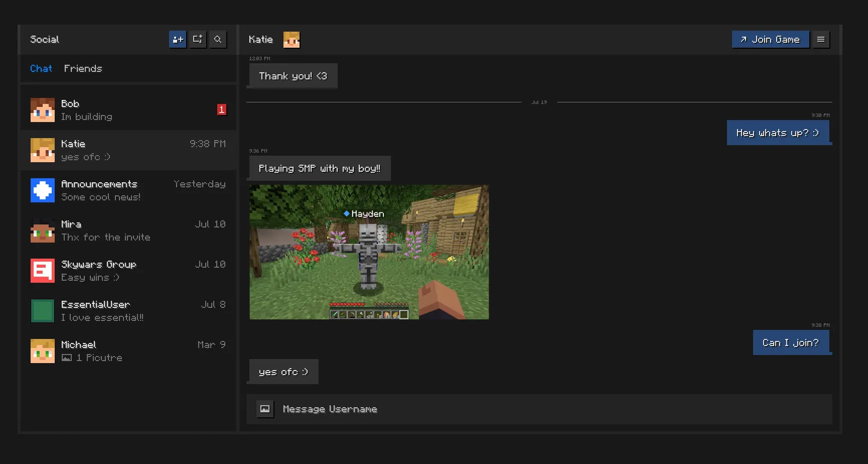
Task: Open the conversation with Mira
Action: click(x=128, y=230)
